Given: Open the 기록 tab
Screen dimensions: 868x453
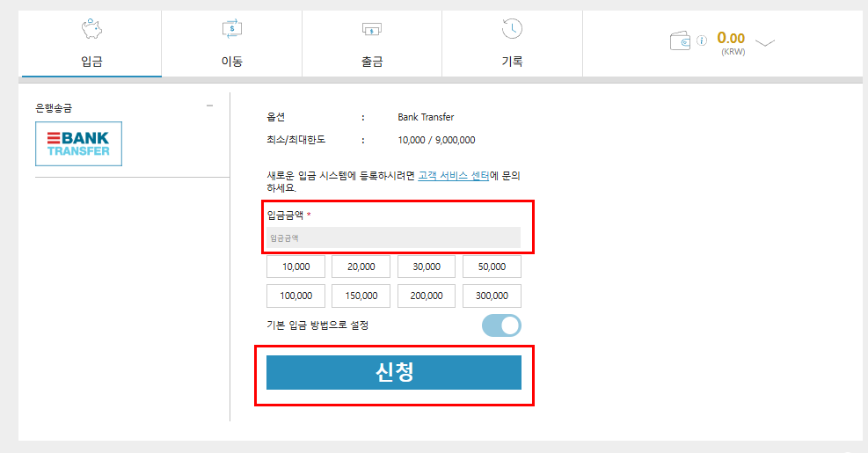Looking at the screenshot, I should tap(512, 44).
